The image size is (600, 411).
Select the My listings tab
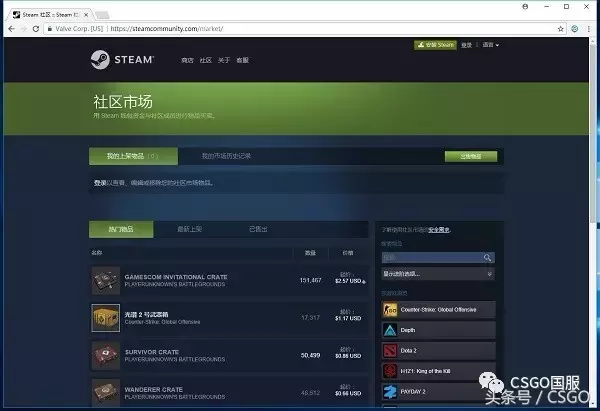pyautogui.click(x=133, y=156)
